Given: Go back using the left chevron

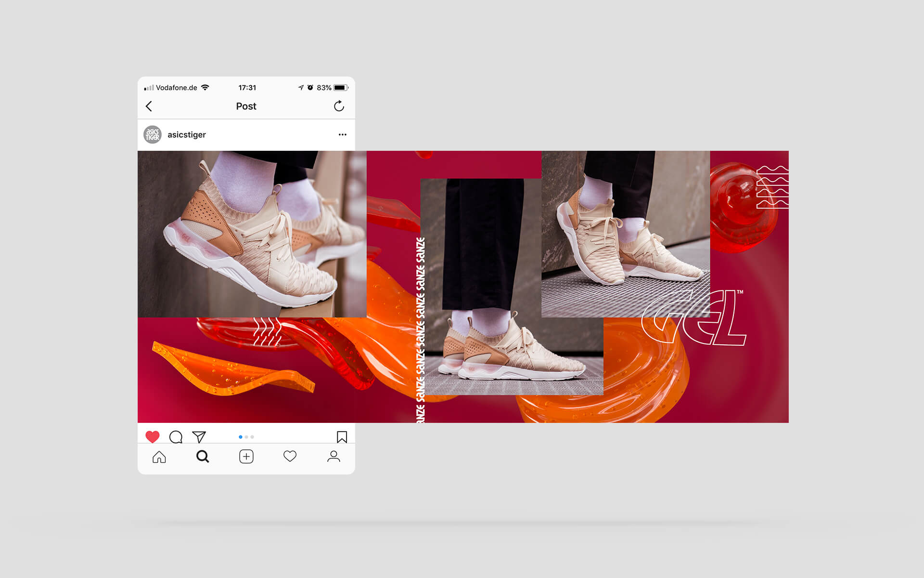Looking at the screenshot, I should [149, 106].
